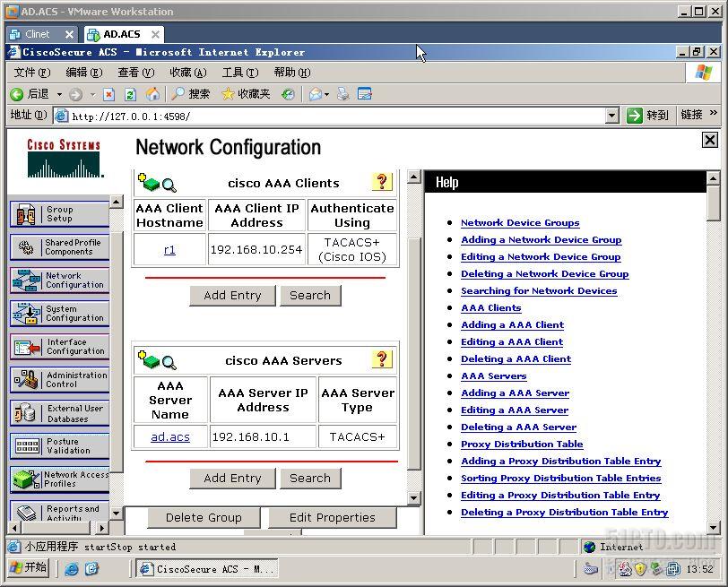Open Adding a AAA Client help link
Image resolution: width=728 pixels, height=587 pixels.
tap(512, 324)
